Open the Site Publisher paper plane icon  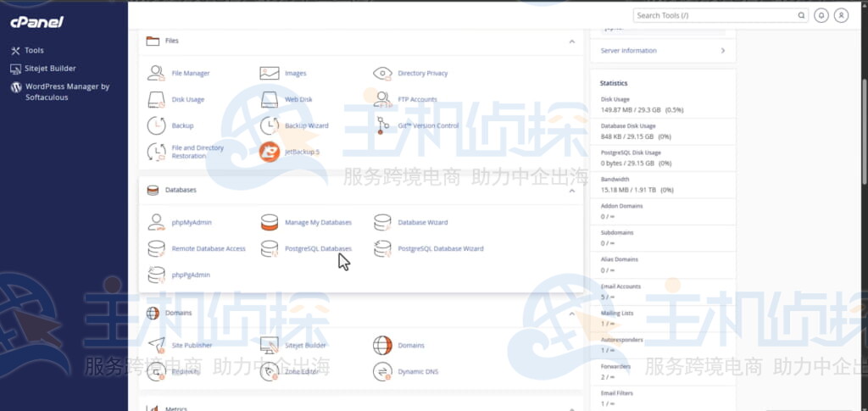[157, 345]
